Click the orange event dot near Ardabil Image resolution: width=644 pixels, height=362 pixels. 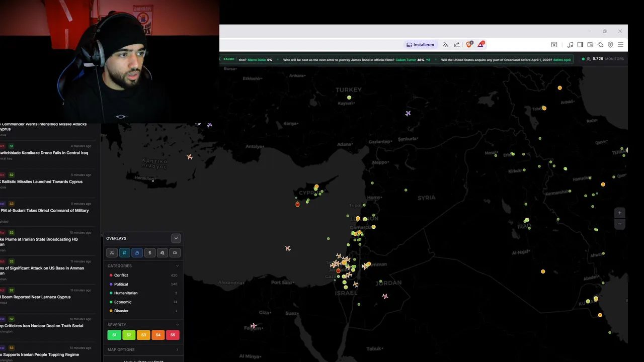pyautogui.click(x=559, y=88)
